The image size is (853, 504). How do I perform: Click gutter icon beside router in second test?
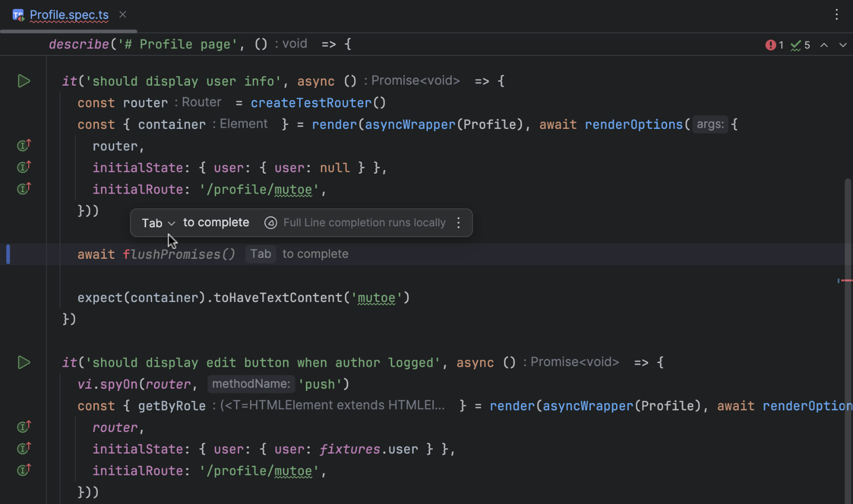tap(23, 427)
